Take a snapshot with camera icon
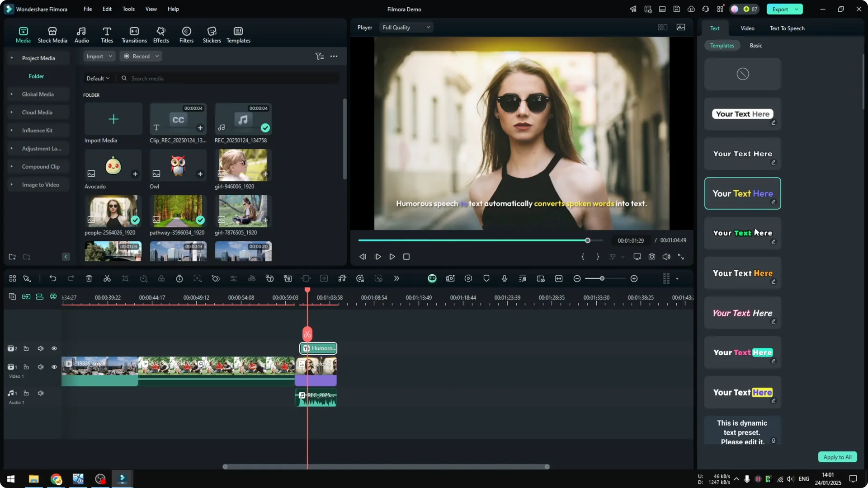The image size is (868, 488). pos(652,257)
